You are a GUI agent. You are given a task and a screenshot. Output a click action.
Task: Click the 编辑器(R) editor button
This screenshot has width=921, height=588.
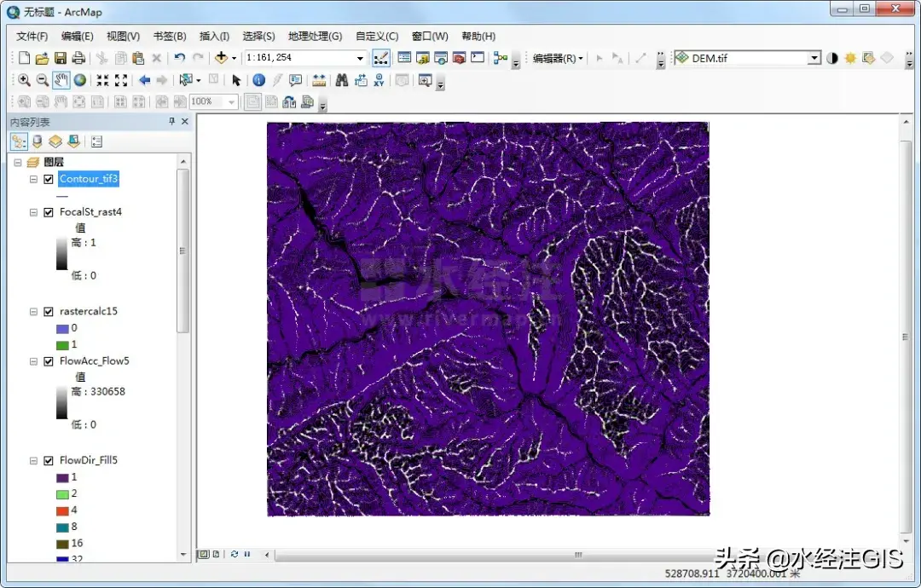tap(555, 58)
